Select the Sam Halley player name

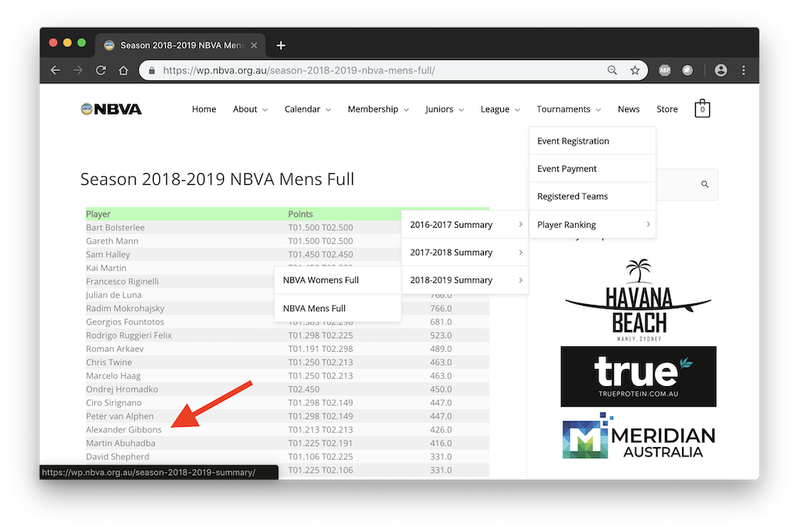108,254
